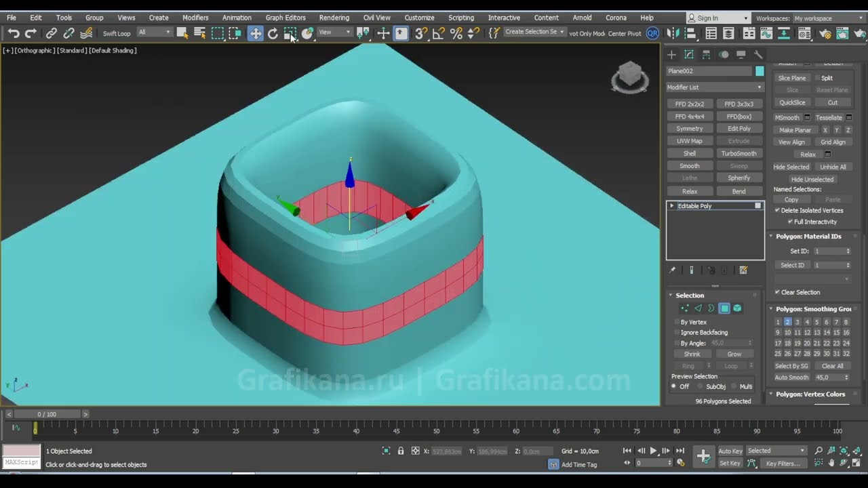Click the Unlink Selection icon
Image resolution: width=868 pixels, height=488 pixels.
[x=69, y=33]
